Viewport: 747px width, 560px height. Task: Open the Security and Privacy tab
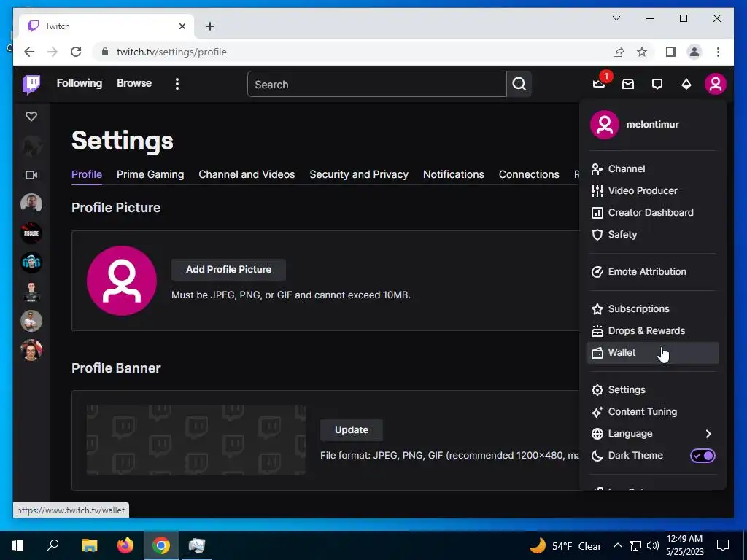[359, 174]
